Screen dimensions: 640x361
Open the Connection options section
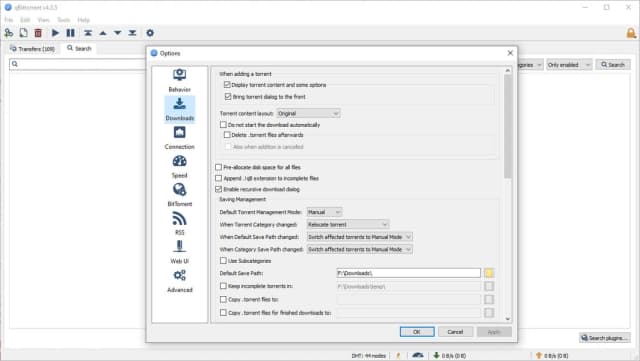(x=180, y=138)
